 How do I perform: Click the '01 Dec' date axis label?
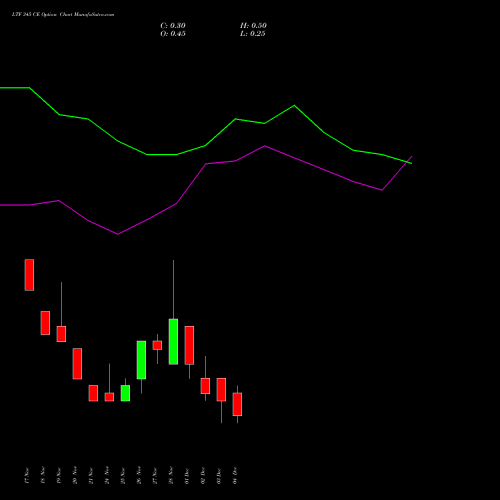tap(187, 475)
